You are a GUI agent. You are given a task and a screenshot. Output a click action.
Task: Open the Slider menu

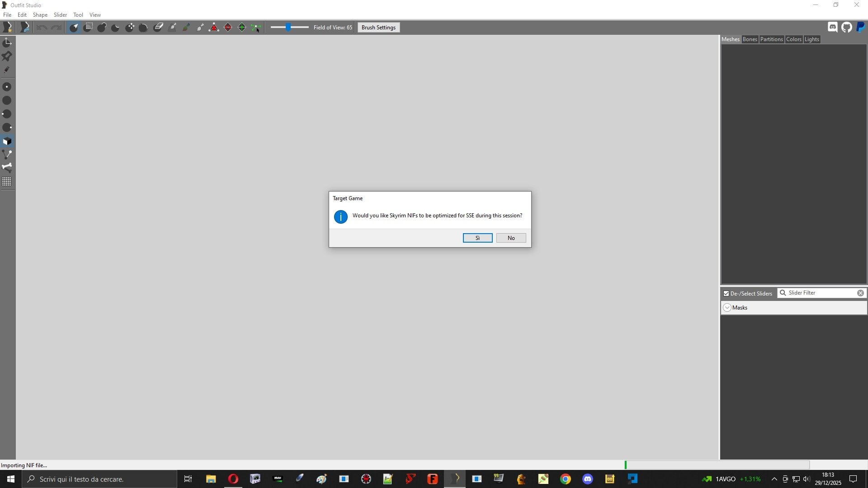coord(60,15)
